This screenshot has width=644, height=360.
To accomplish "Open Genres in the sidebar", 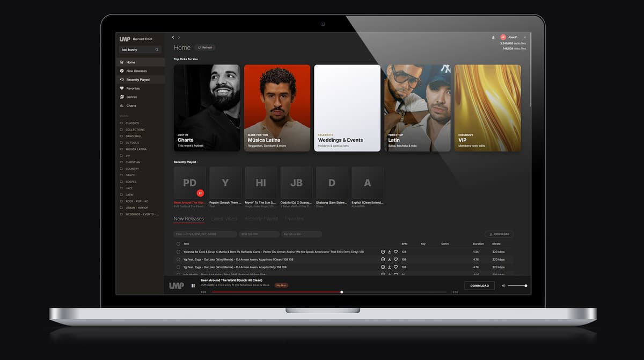I will pyautogui.click(x=140, y=97).
